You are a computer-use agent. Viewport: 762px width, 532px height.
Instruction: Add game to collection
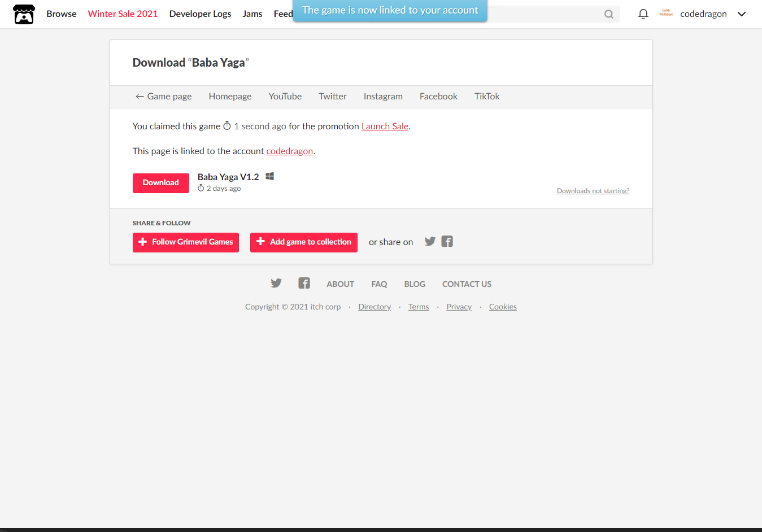(x=304, y=242)
